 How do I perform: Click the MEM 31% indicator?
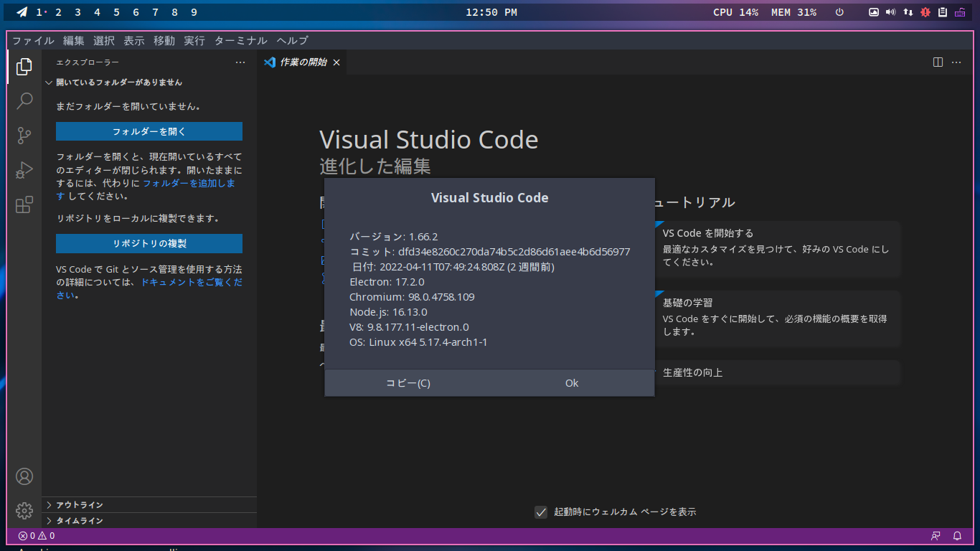point(793,12)
